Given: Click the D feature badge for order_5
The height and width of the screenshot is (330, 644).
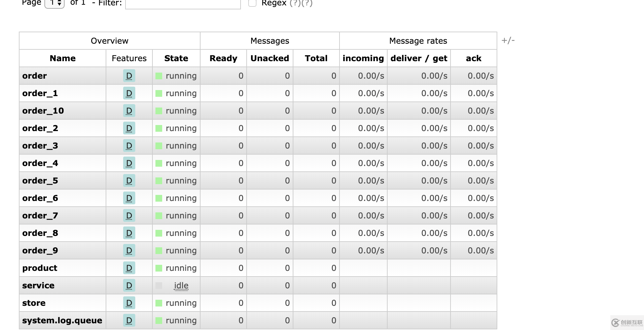Looking at the screenshot, I should [129, 180].
